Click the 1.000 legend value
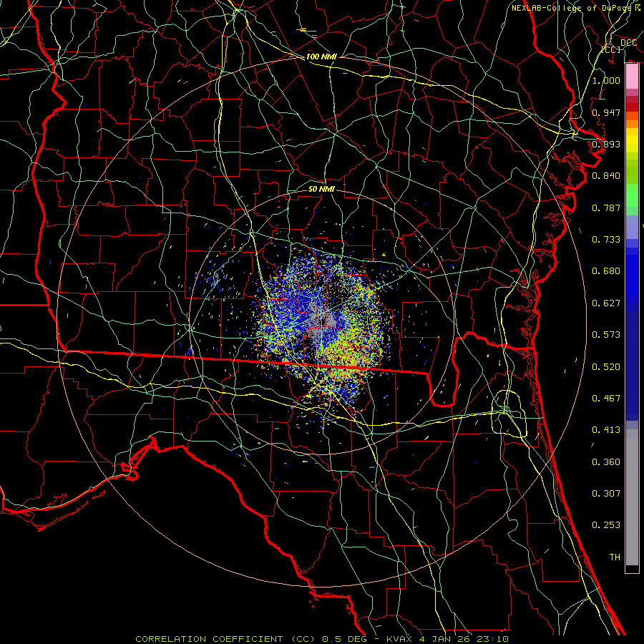Screen dimensions: 644x644 606,80
